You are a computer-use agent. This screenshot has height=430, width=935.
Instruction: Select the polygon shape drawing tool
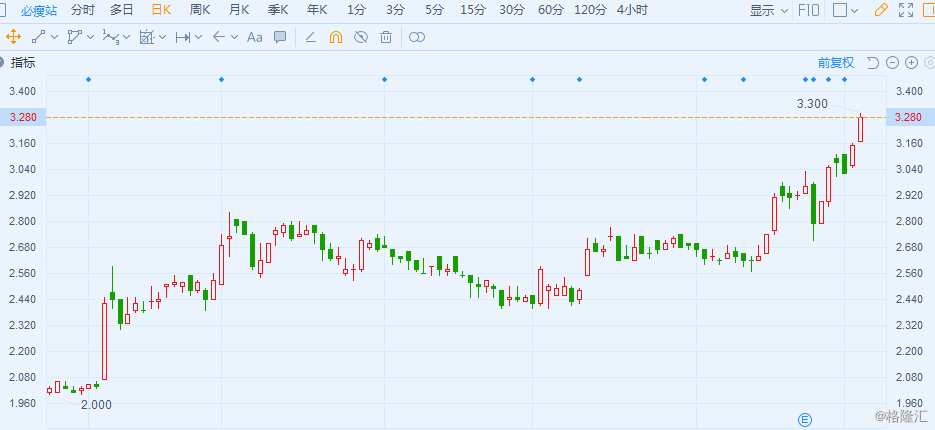75,37
